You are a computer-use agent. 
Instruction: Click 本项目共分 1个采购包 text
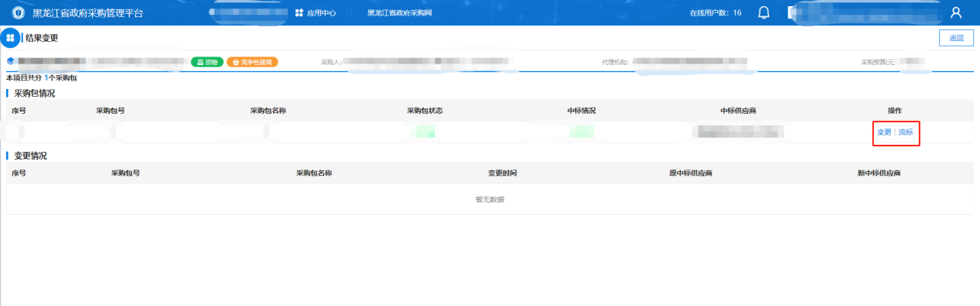coord(42,78)
